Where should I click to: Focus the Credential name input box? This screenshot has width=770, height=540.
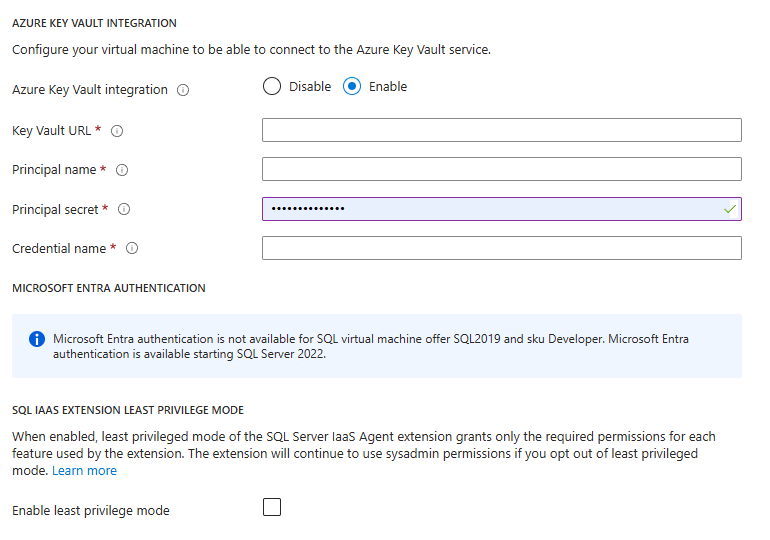coord(501,248)
